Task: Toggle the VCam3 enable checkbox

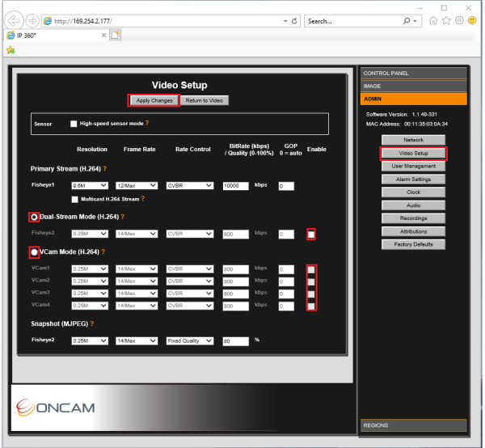Action: click(x=311, y=294)
